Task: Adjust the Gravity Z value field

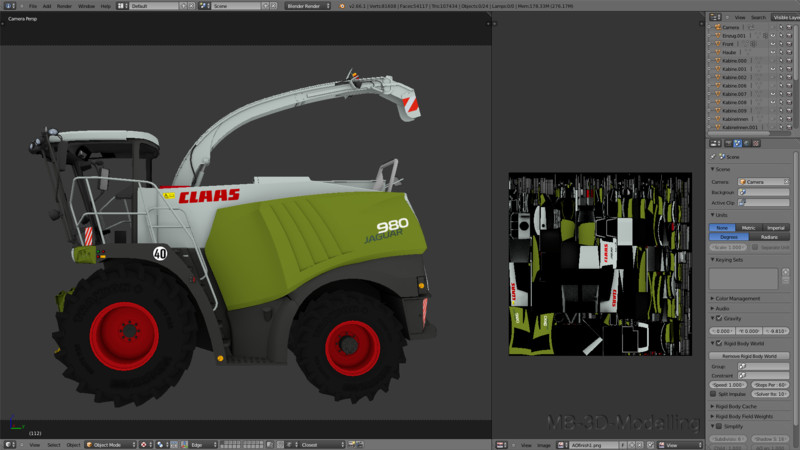Action: [x=777, y=331]
